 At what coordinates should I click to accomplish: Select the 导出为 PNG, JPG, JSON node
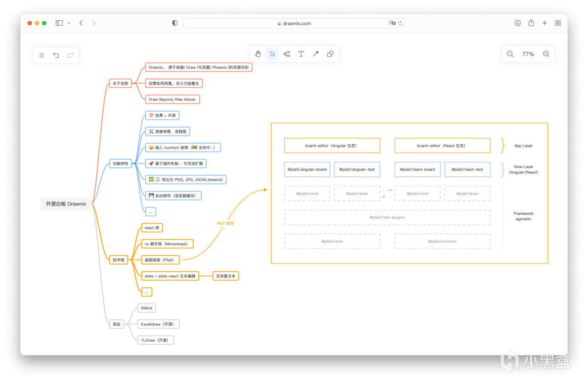point(186,180)
